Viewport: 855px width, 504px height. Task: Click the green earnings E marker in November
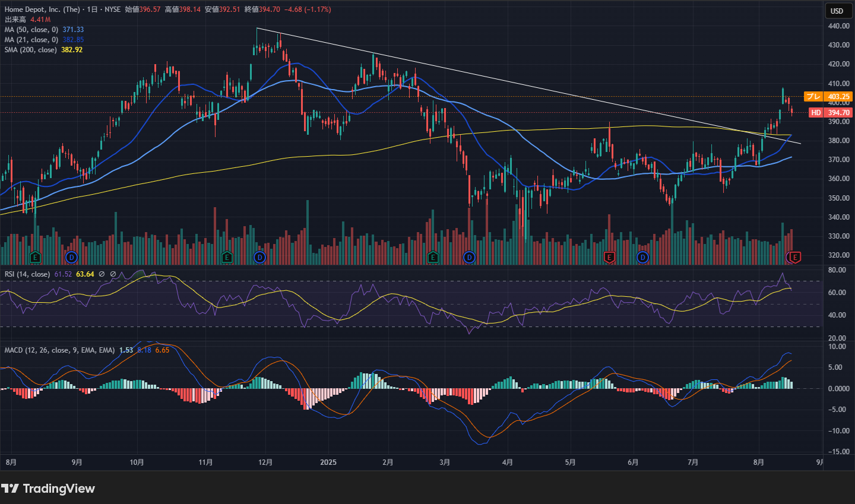[226, 257]
